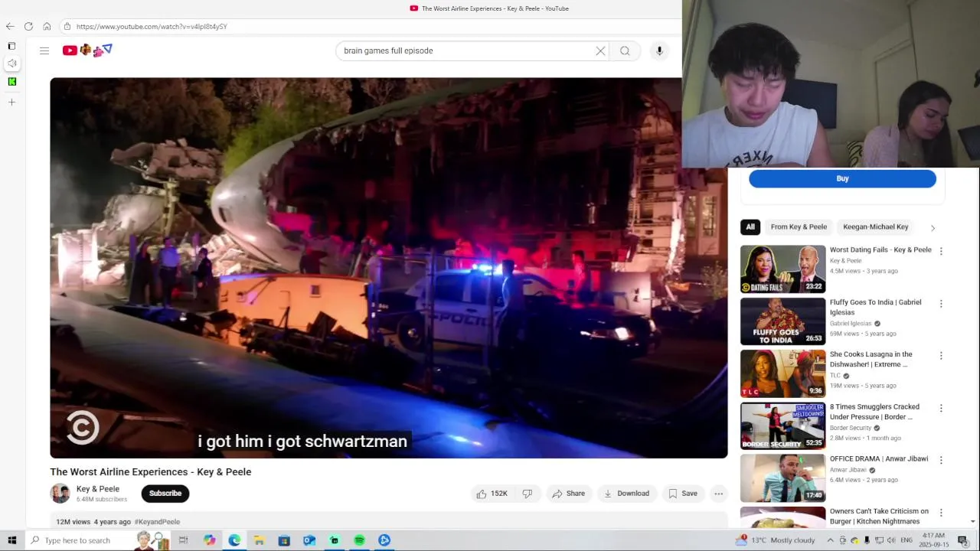Screen dimensions: 980x551
Task: Reload the current YouTube page
Action: [28, 26]
